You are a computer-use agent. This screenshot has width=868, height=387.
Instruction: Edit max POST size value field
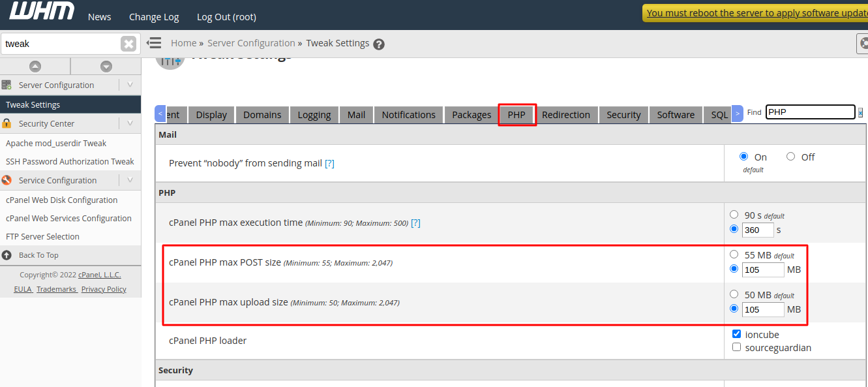click(763, 270)
